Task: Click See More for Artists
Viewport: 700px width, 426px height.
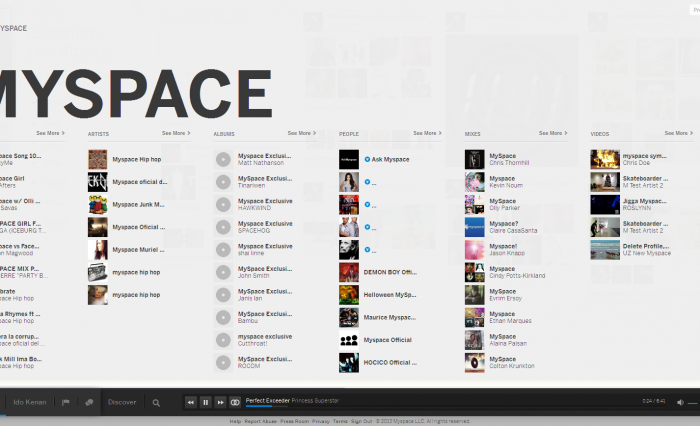Action: (176, 133)
